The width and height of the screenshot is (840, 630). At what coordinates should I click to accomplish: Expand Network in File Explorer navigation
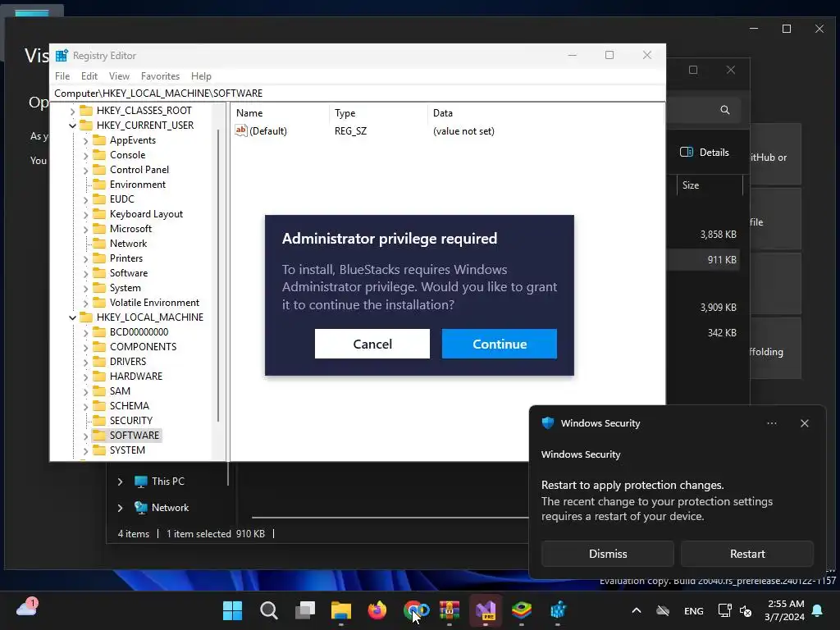tap(120, 508)
